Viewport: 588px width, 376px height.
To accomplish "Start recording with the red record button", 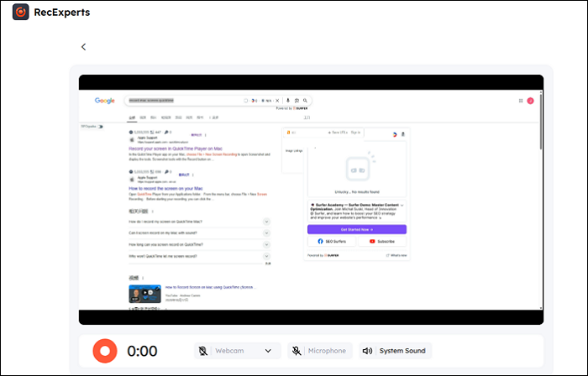I will coord(105,351).
